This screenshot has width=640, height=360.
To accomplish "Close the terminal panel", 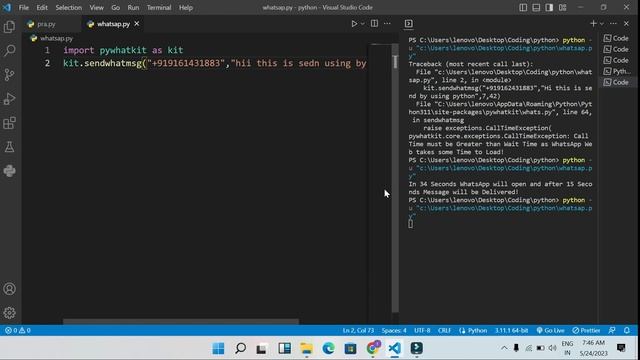I will [x=627, y=24].
